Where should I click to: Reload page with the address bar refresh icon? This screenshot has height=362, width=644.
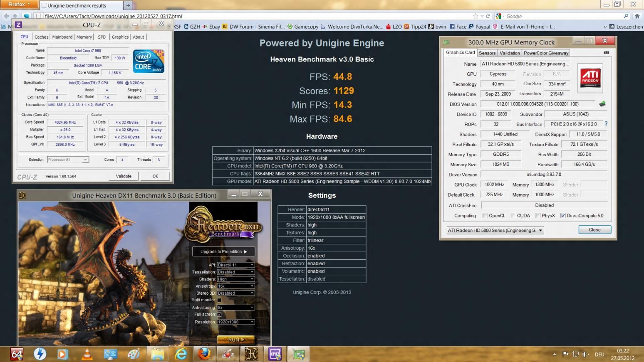488,16
